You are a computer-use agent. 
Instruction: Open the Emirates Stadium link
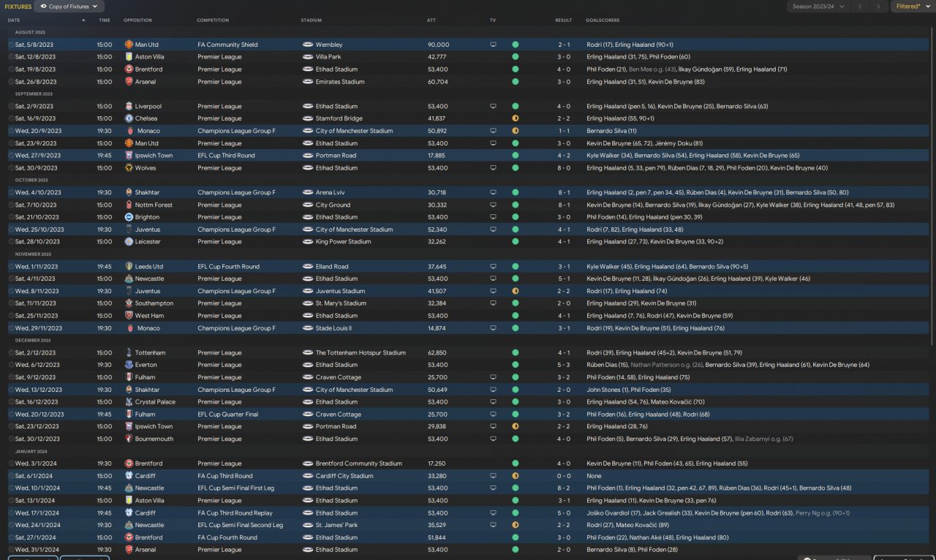340,82
